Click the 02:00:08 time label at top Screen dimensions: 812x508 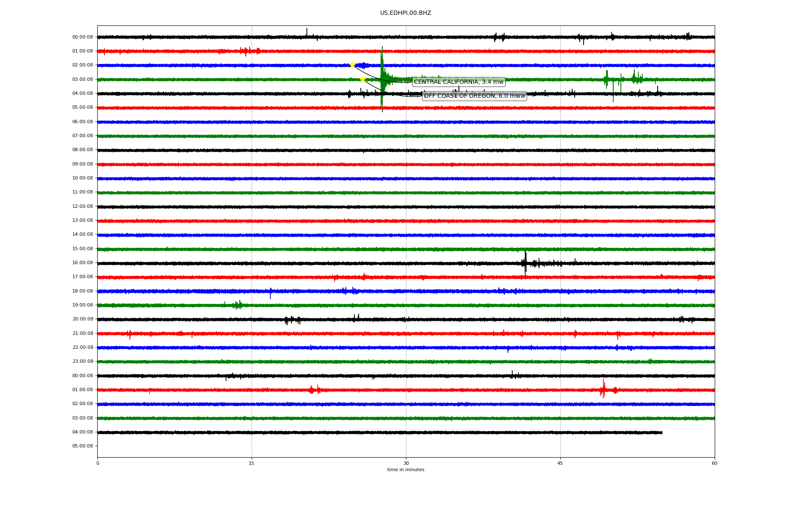[x=82, y=65]
